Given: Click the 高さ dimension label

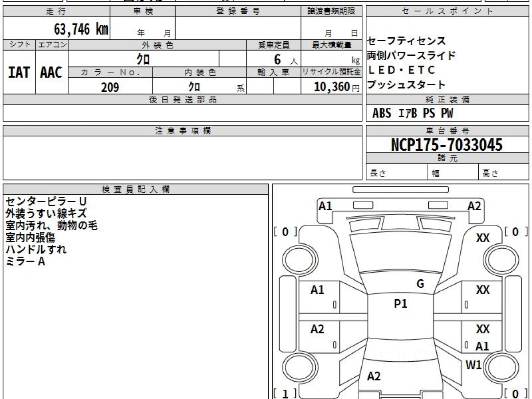Looking at the screenshot, I should tap(491, 174).
